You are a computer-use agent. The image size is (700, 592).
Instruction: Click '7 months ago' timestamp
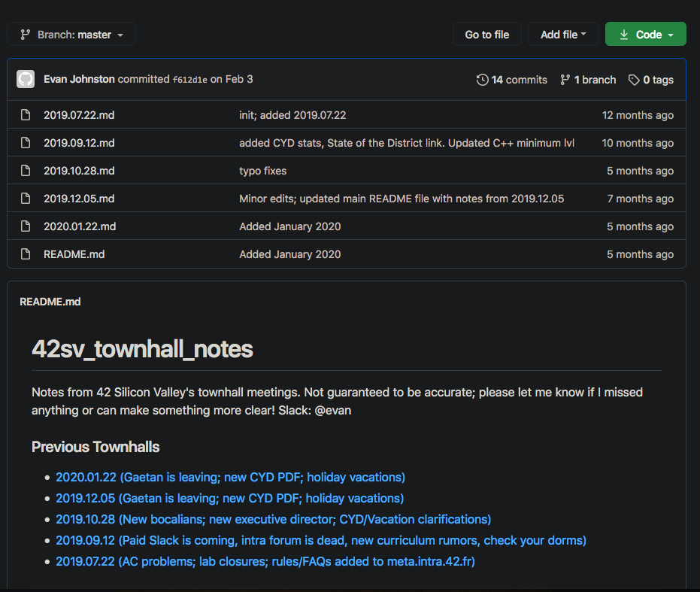click(x=640, y=198)
